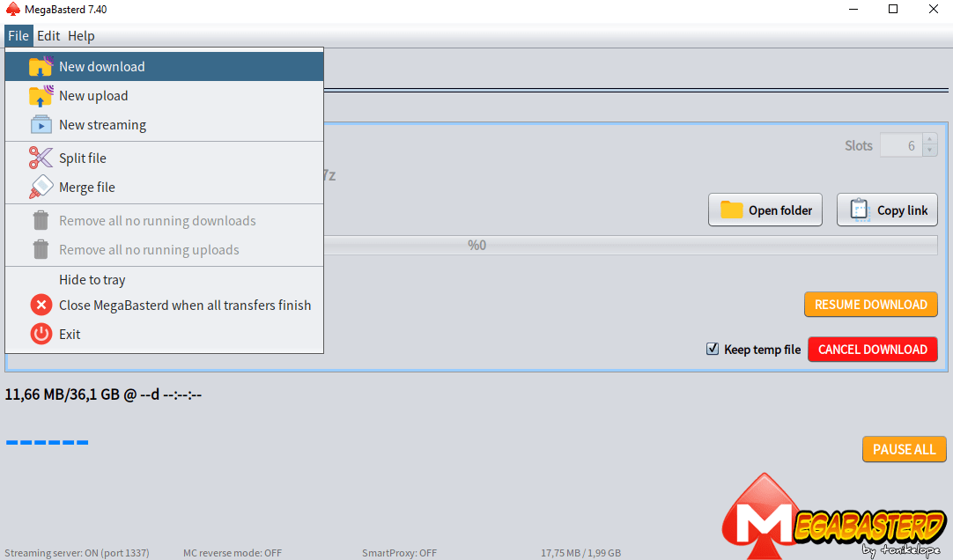Open the Edit menu

tap(48, 36)
